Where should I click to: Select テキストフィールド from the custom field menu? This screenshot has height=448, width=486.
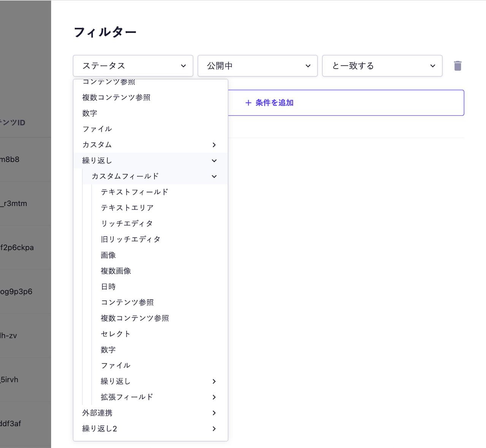coord(134,192)
